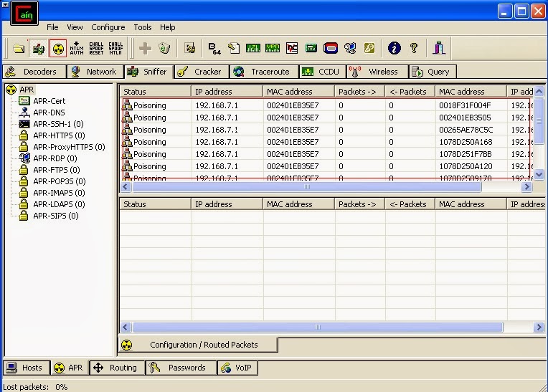
Task: Click the Configuration / Routed Packets tab
Action: pyautogui.click(x=198, y=345)
